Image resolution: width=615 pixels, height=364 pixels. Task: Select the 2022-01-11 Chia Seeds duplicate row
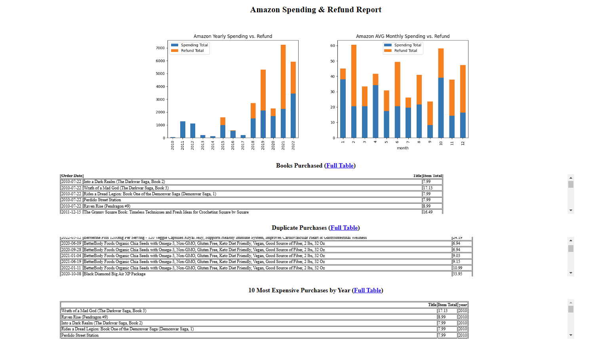point(266,268)
